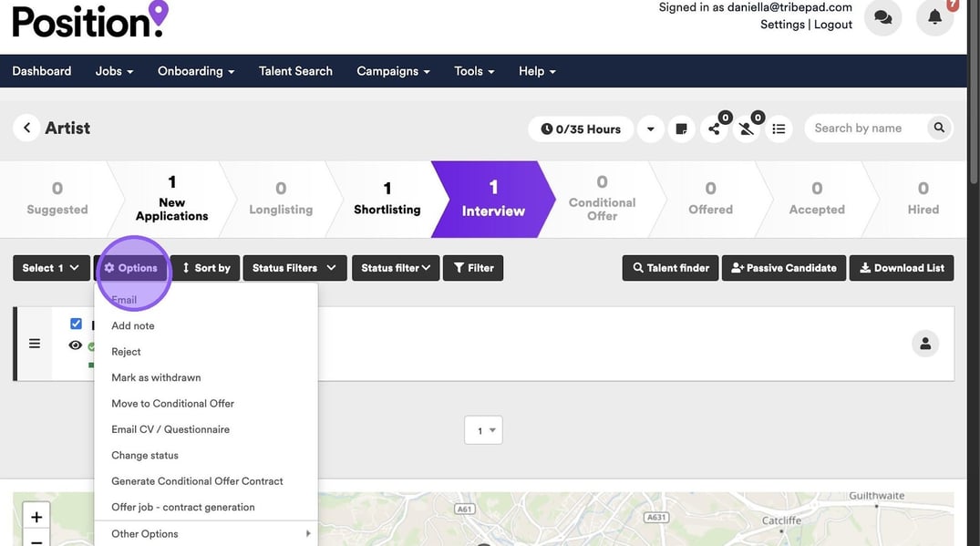Open the notes icon in job header
The height and width of the screenshot is (546, 980).
(x=681, y=129)
